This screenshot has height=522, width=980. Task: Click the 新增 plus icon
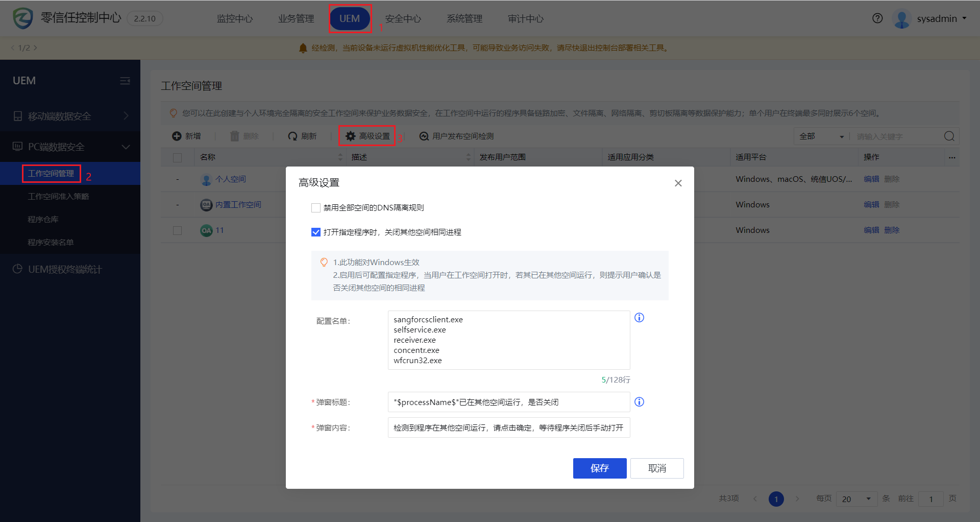pos(177,136)
